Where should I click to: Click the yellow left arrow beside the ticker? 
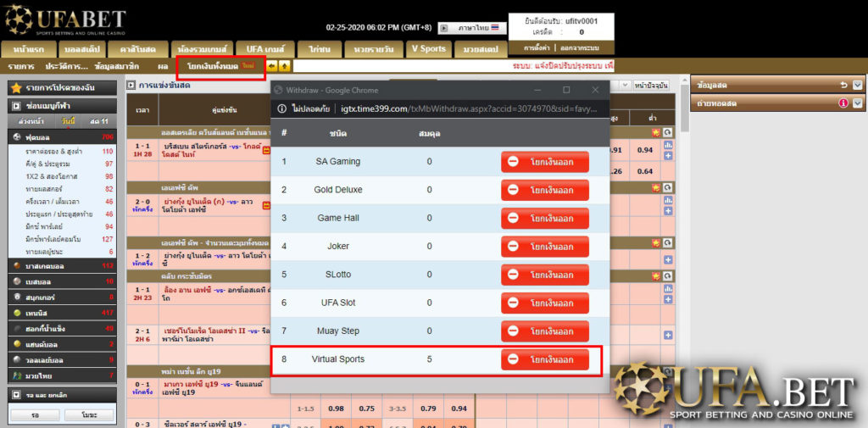tap(272, 66)
